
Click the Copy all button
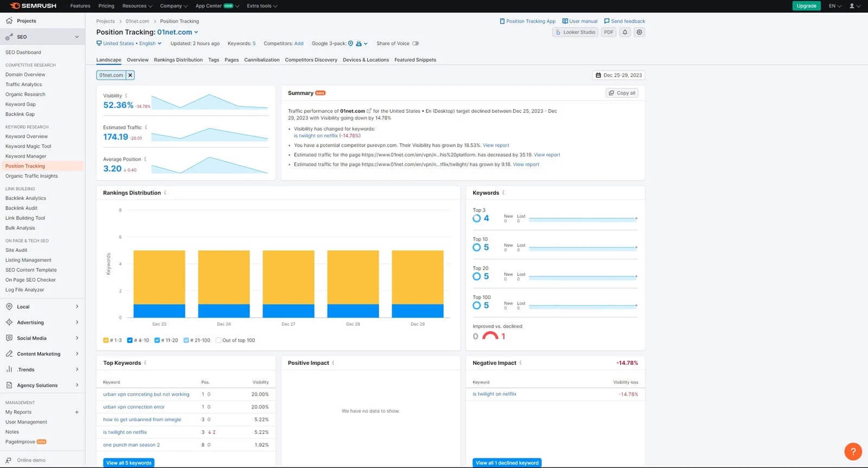(x=622, y=93)
